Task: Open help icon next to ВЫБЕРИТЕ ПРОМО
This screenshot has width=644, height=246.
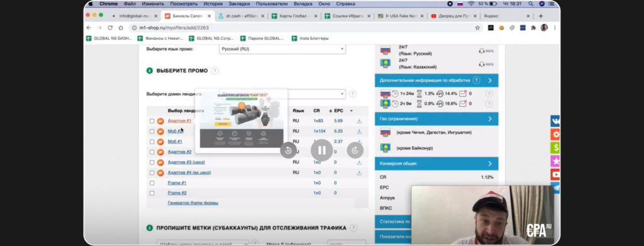Action: point(215,70)
